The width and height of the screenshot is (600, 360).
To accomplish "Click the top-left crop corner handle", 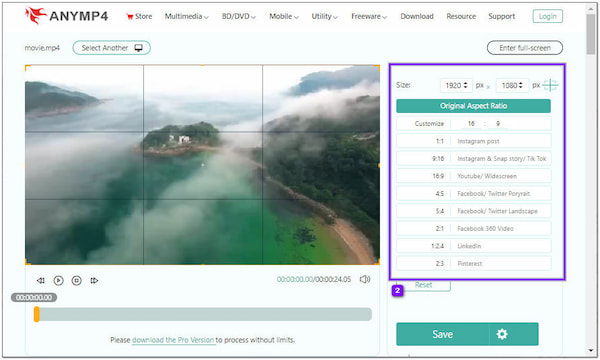I will coord(28,67).
